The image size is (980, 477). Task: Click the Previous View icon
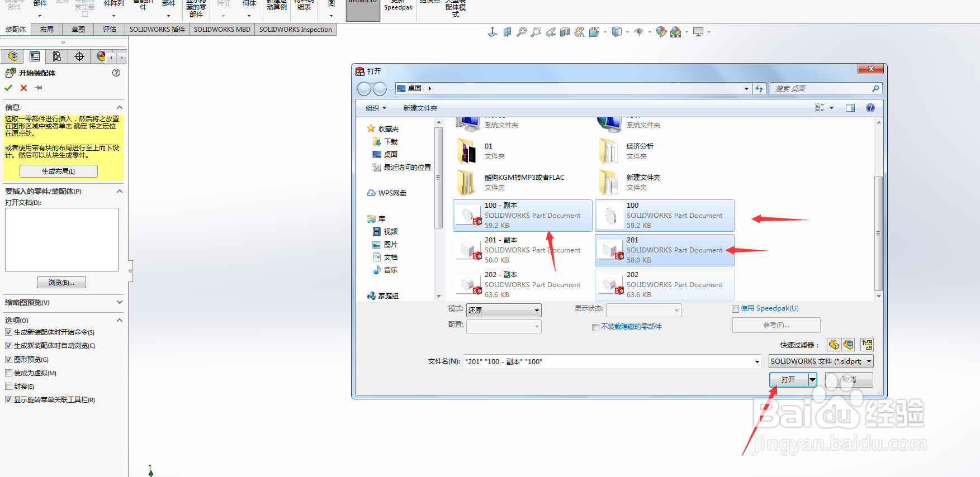pyautogui.click(x=551, y=32)
